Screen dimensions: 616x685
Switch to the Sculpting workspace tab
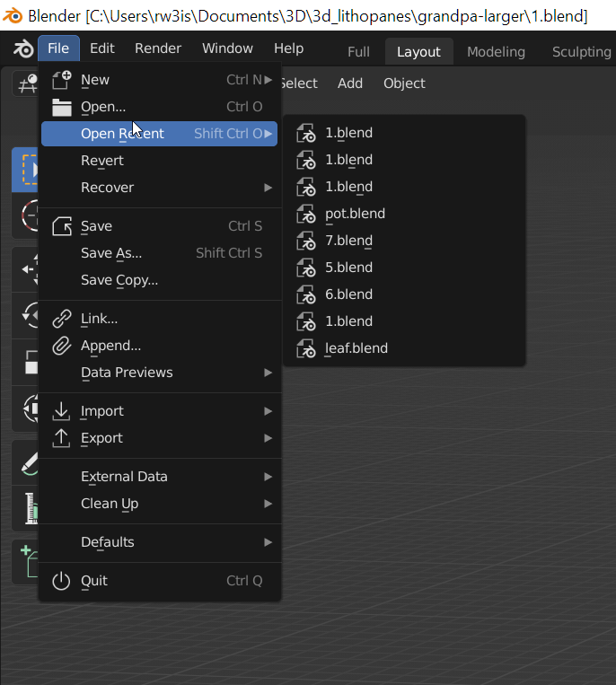[x=582, y=52]
